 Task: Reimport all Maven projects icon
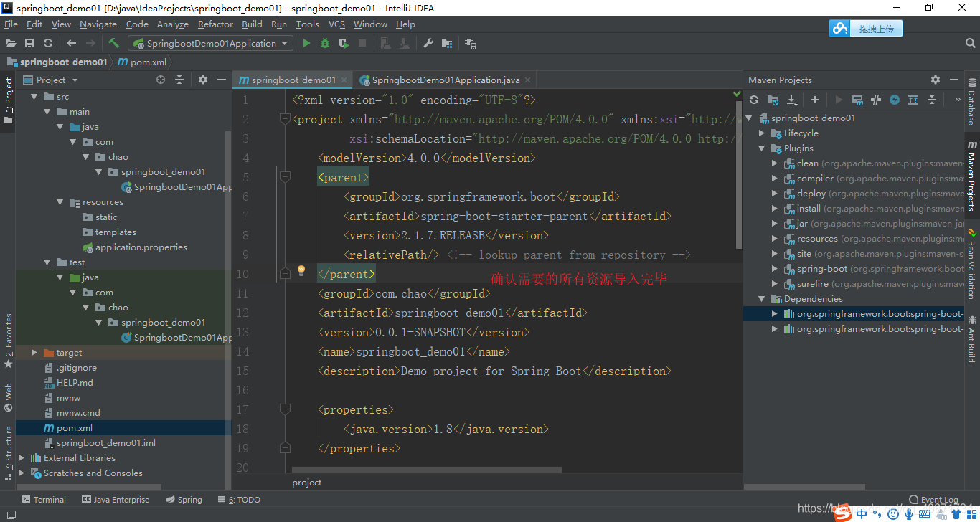(754, 100)
